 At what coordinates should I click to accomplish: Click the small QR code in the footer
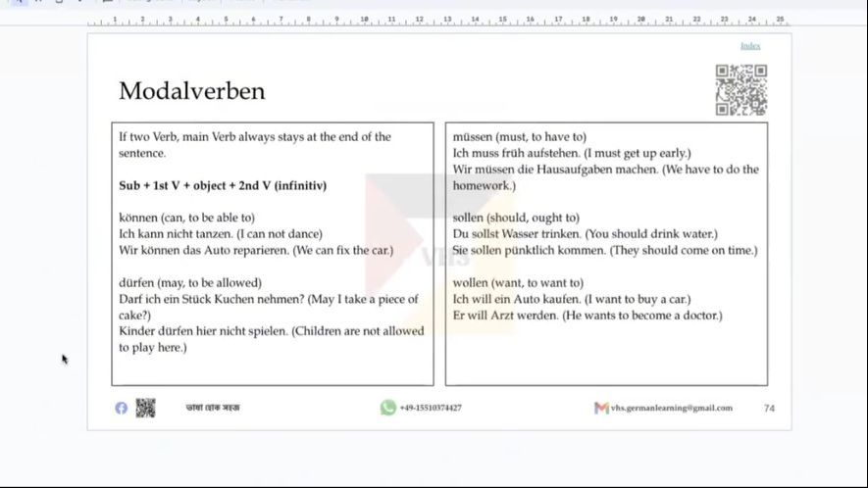pyautogui.click(x=145, y=408)
